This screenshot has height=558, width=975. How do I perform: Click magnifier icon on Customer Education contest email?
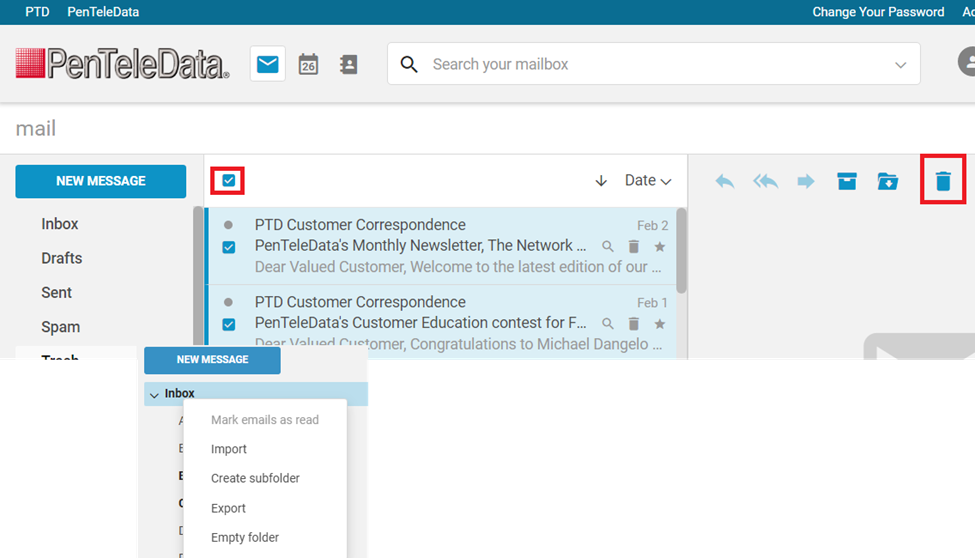coord(608,324)
